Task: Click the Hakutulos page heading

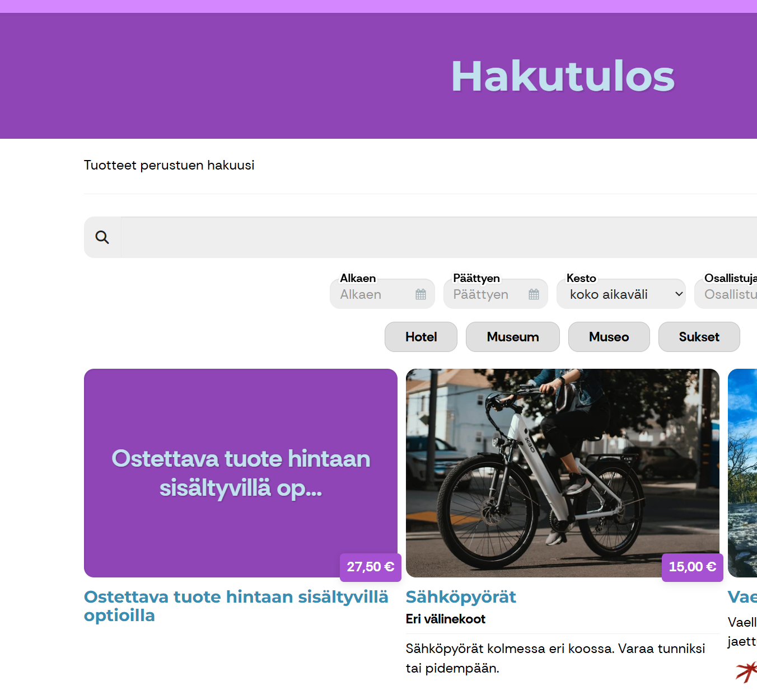Action: (563, 76)
